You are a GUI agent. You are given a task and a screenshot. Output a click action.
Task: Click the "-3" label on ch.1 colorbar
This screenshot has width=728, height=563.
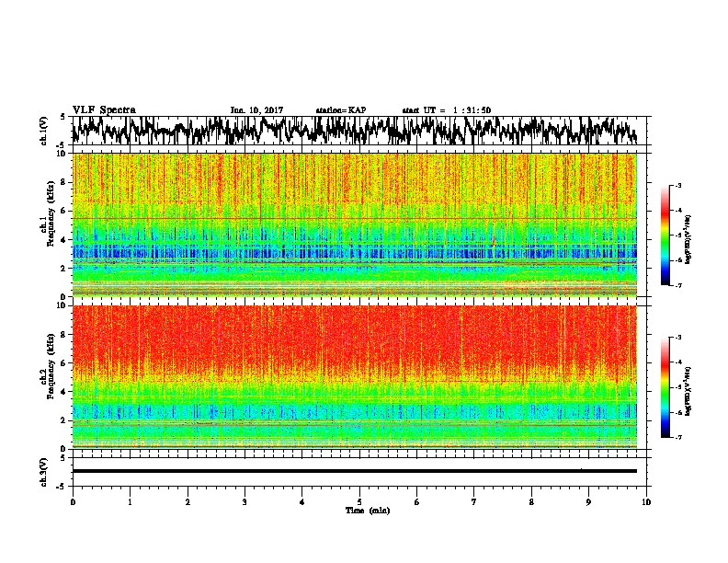(x=678, y=185)
